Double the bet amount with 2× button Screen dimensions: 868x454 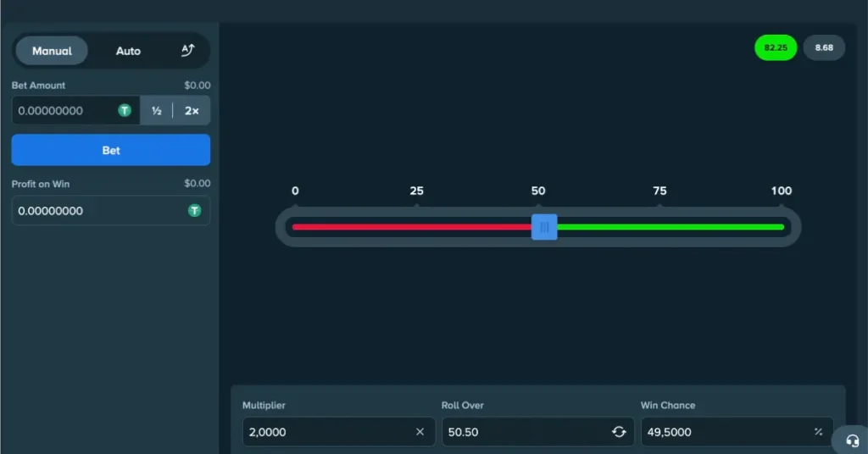pos(192,110)
